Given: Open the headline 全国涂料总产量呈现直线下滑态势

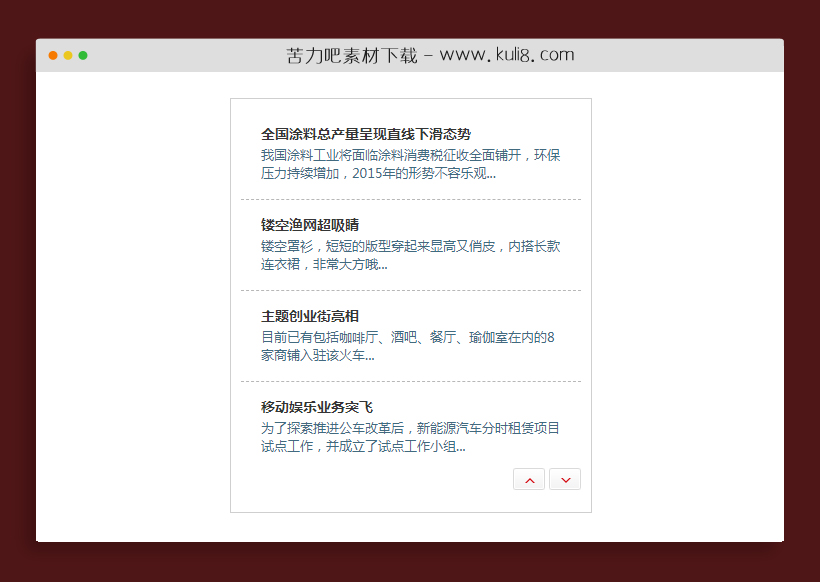Looking at the screenshot, I should pyautogui.click(x=367, y=133).
